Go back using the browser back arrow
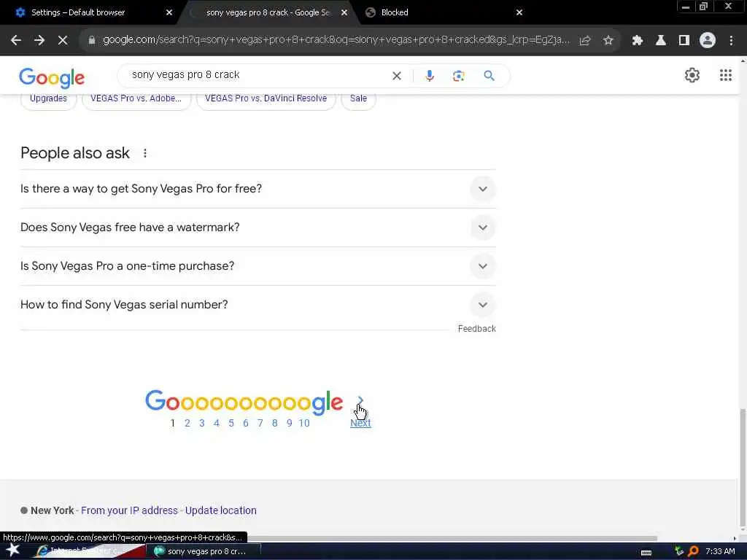The height and width of the screenshot is (560, 747). pyautogui.click(x=16, y=41)
